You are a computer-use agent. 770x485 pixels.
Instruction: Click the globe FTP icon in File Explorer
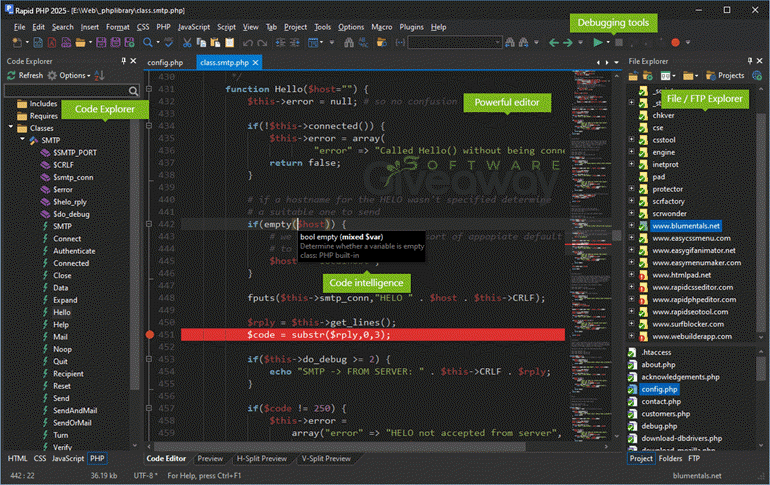coord(757,76)
